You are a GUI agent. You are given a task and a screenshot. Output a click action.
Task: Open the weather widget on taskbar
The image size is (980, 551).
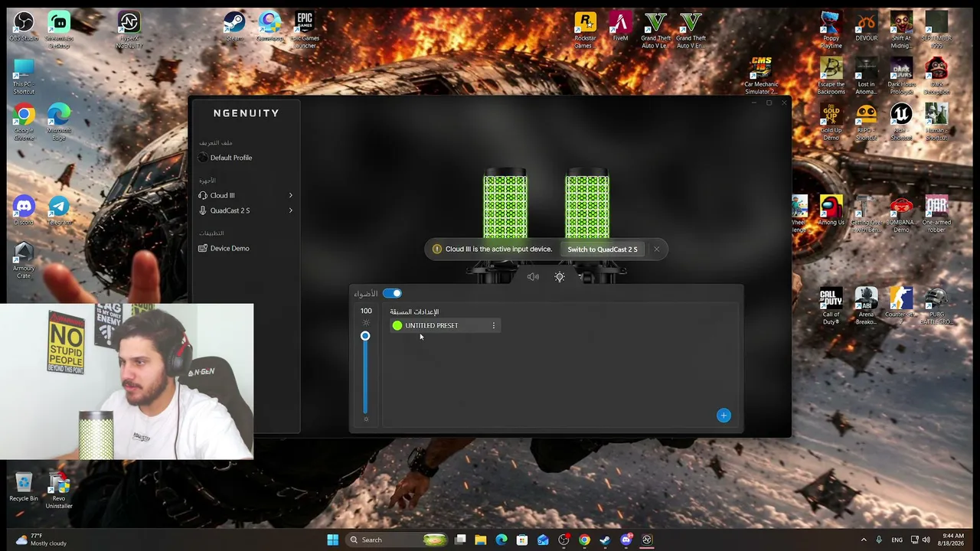click(42, 540)
